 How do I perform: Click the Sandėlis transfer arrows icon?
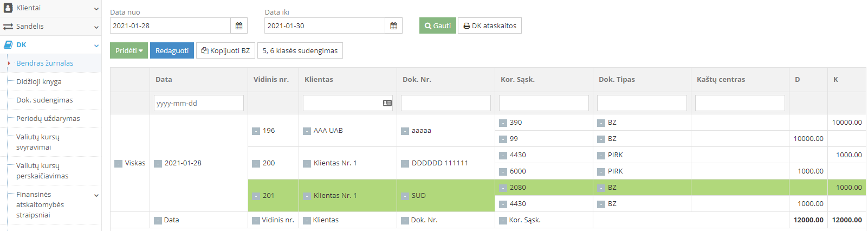coord(8,27)
